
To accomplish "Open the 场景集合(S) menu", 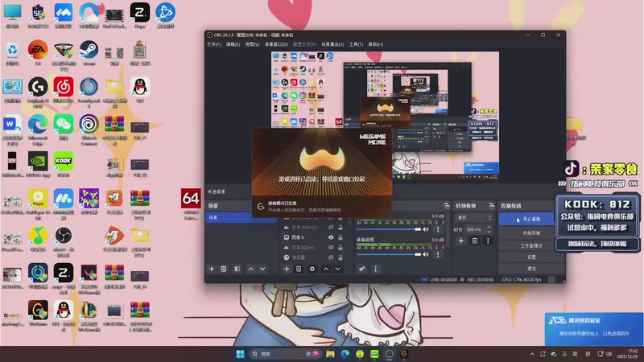I will click(x=332, y=44).
